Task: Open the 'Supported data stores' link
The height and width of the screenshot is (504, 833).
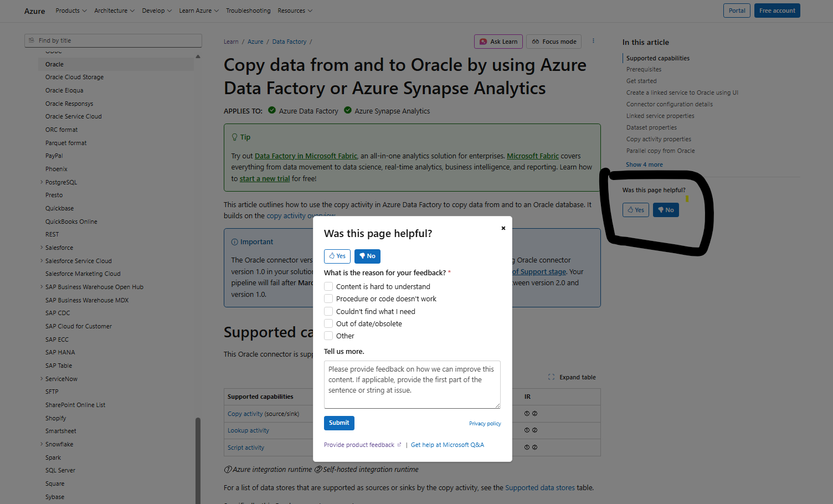Action: (540, 488)
